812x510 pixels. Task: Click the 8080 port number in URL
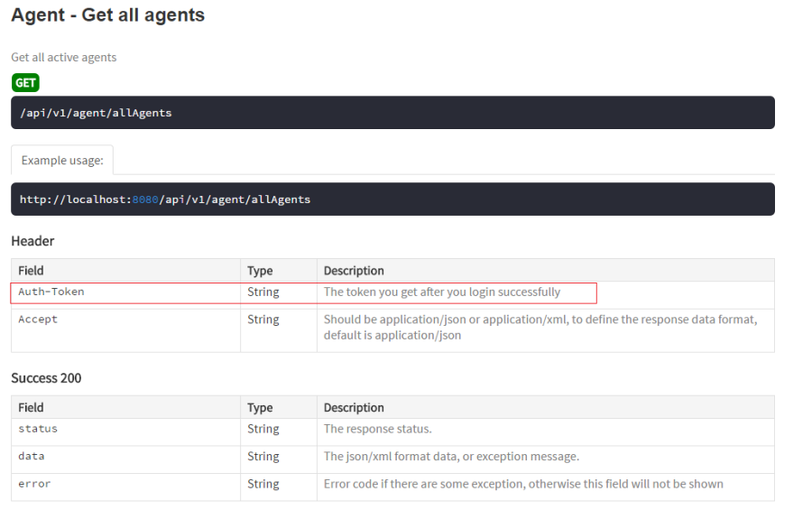coord(144,199)
